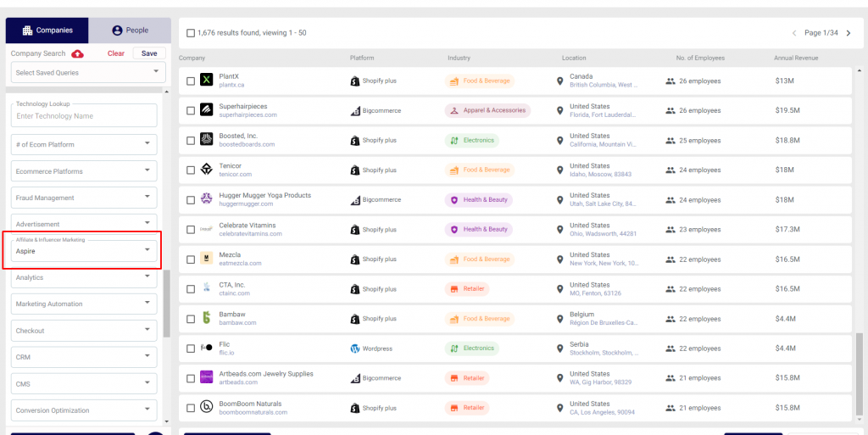Click the next page arrow

(848, 33)
